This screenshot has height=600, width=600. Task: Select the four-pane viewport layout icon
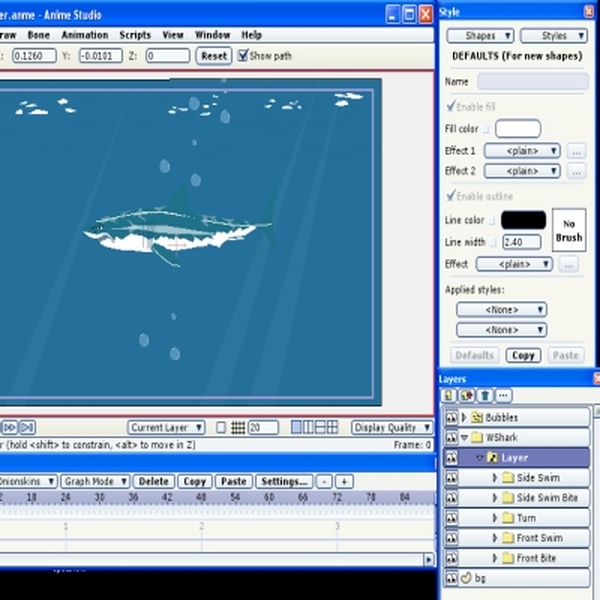(x=332, y=427)
